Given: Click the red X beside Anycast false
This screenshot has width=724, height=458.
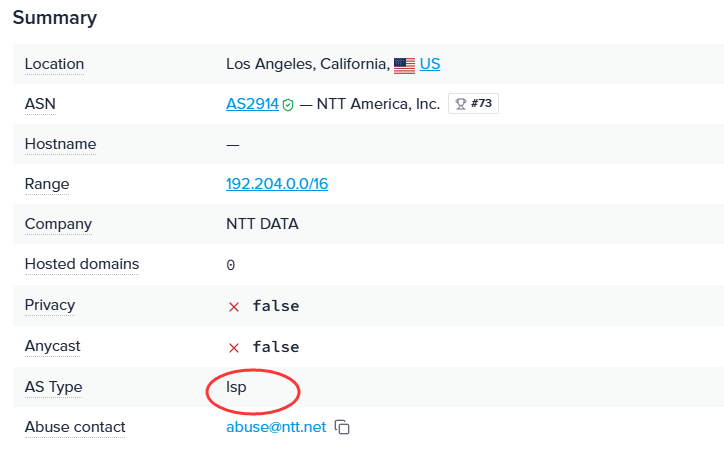Looking at the screenshot, I should tap(234, 348).
